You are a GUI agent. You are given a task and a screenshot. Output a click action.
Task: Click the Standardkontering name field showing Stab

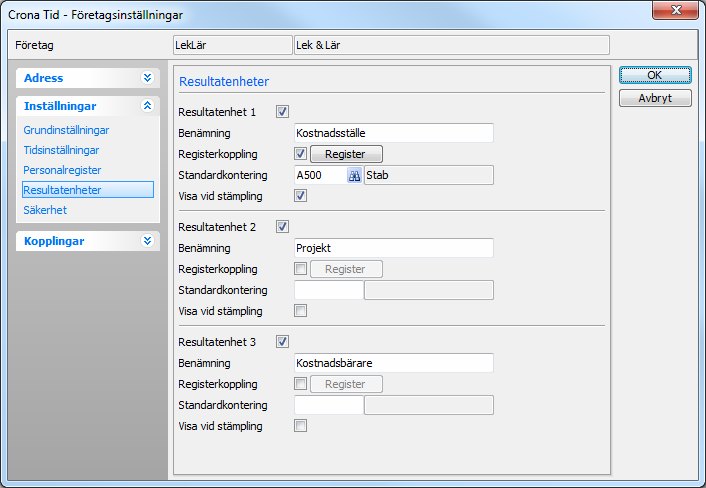point(429,175)
